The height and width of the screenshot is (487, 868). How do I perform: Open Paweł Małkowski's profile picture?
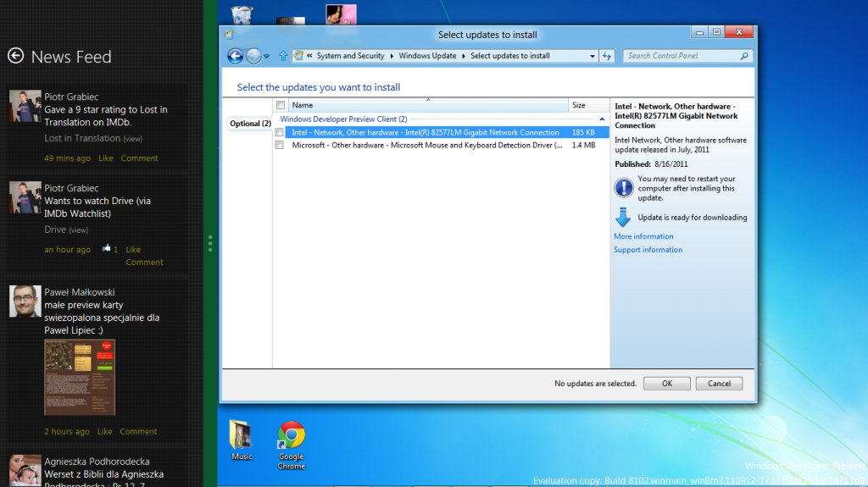coord(25,301)
